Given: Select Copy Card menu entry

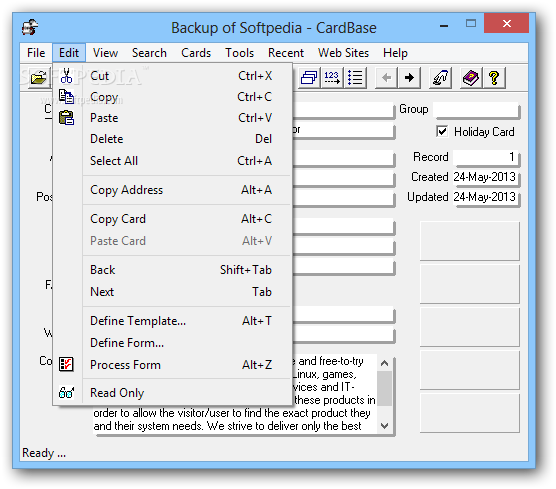Looking at the screenshot, I should pyautogui.click(x=173, y=219).
